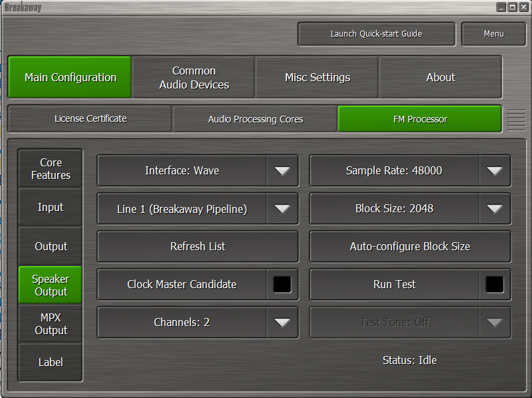The image size is (532, 398).
Task: Click the striped grip beside FM Processor
Action: coord(517,120)
